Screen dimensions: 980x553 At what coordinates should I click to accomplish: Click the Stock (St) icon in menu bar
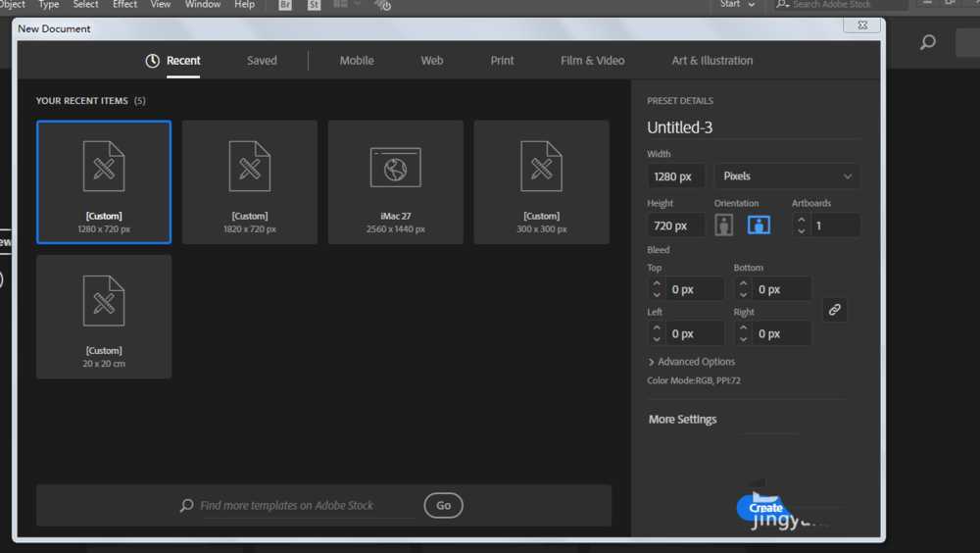314,5
